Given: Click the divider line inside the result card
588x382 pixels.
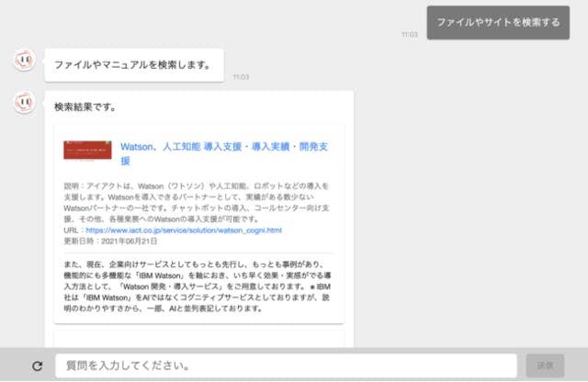Looking at the screenshot, I should point(198,253).
